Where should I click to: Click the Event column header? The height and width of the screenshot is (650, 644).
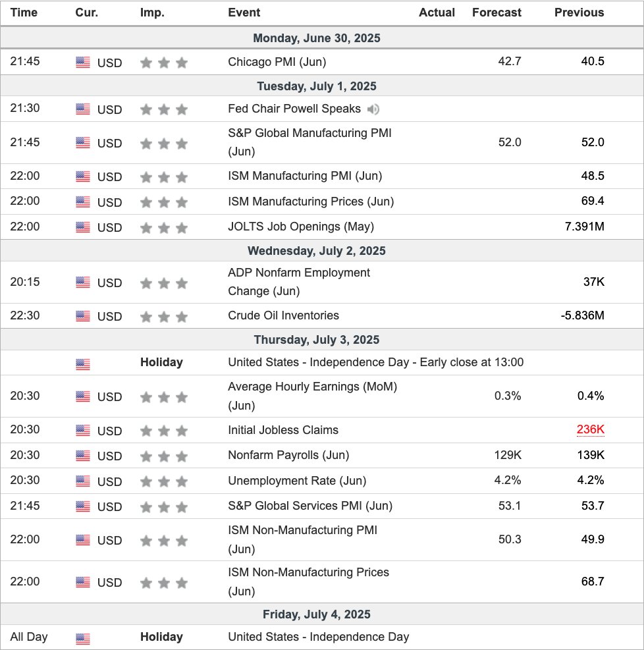(x=244, y=13)
